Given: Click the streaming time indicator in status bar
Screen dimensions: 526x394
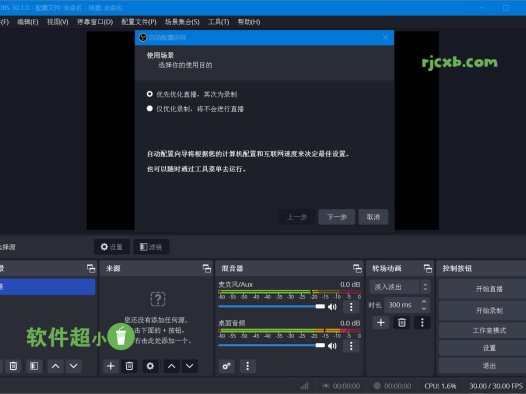Looking at the screenshot, I should (x=341, y=386).
